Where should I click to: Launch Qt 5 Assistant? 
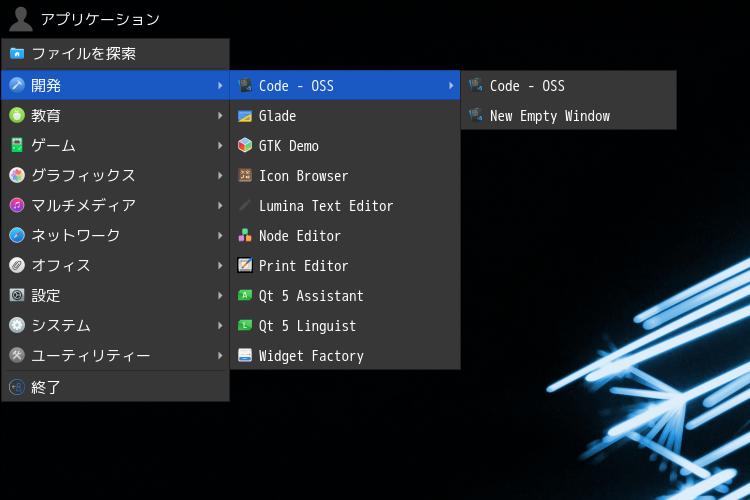345,295
